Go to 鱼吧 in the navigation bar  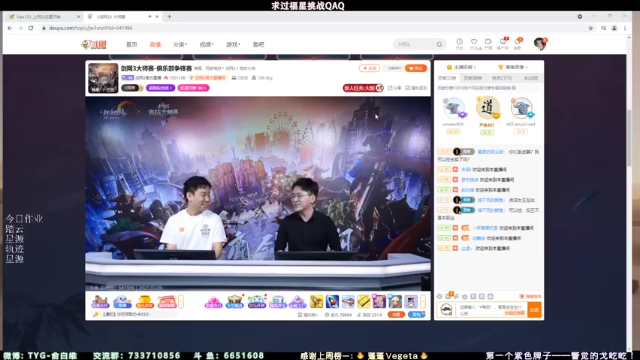(258, 44)
